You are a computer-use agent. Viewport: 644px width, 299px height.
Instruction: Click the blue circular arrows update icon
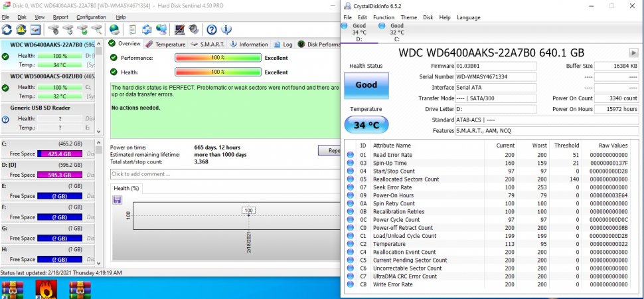click(147, 30)
